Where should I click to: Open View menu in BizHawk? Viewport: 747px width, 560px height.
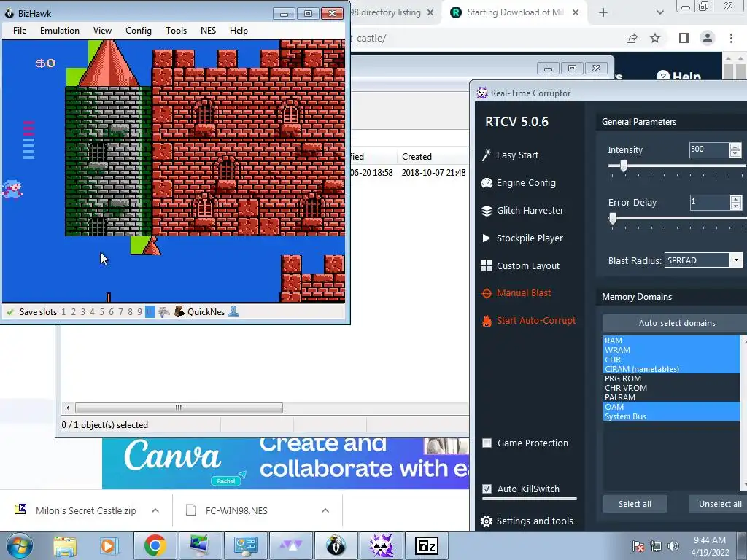102,31
